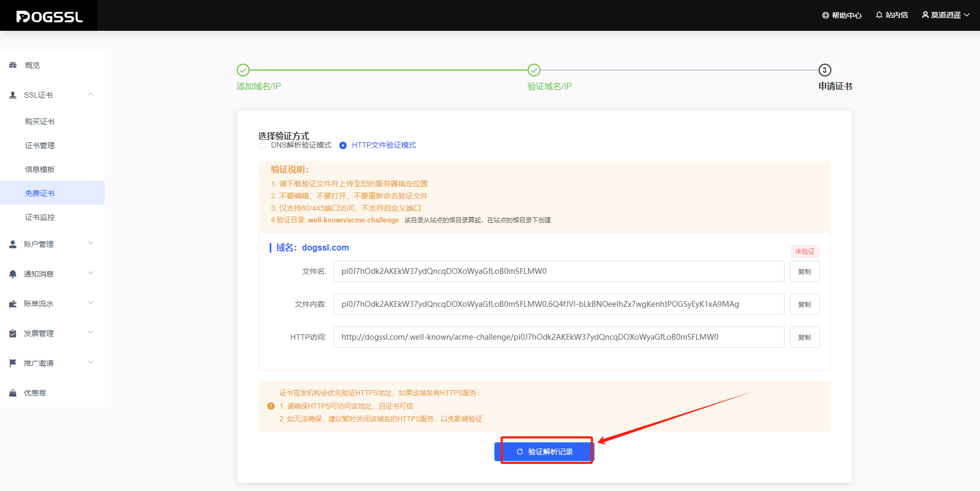
Task: Select DNS解析验证模式 radio button
Action: [x=262, y=145]
